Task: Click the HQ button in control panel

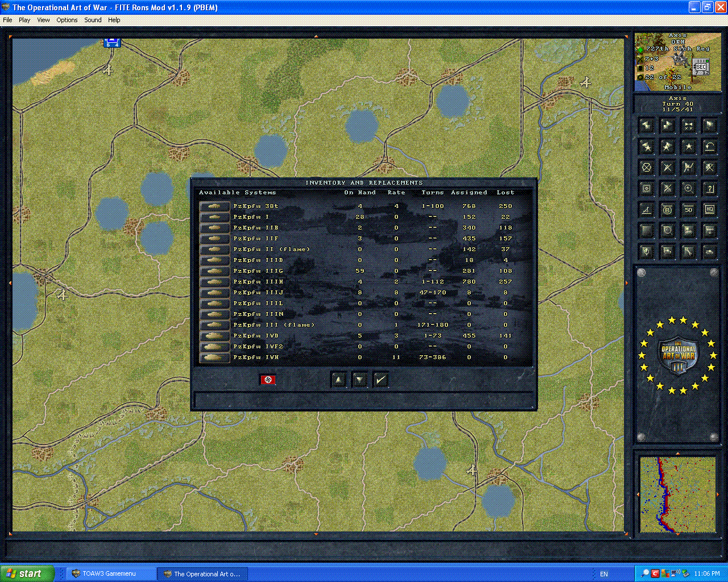Action: [x=709, y=210]
